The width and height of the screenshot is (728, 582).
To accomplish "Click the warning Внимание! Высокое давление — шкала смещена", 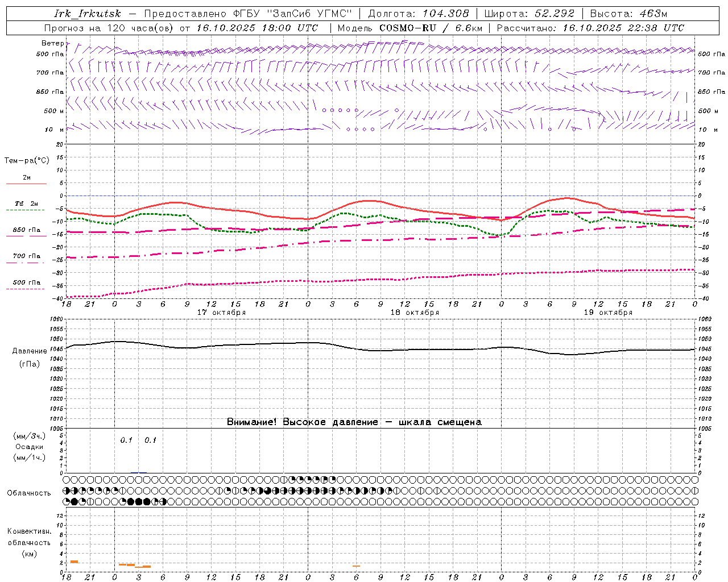I will pos(354,422).
